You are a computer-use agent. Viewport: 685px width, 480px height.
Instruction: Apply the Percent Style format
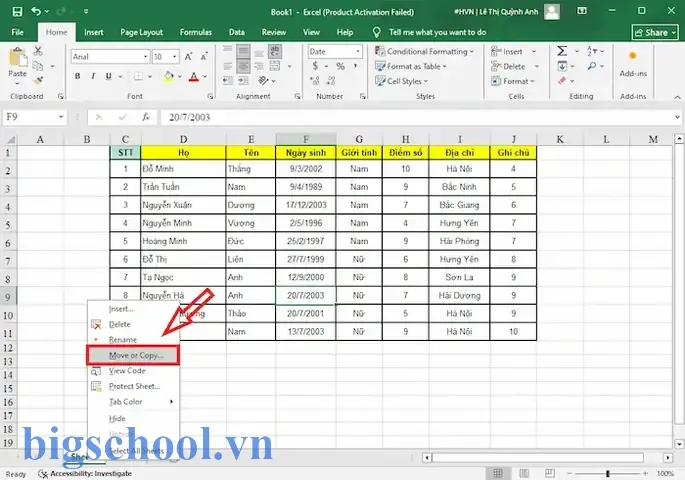coord(340,66)
